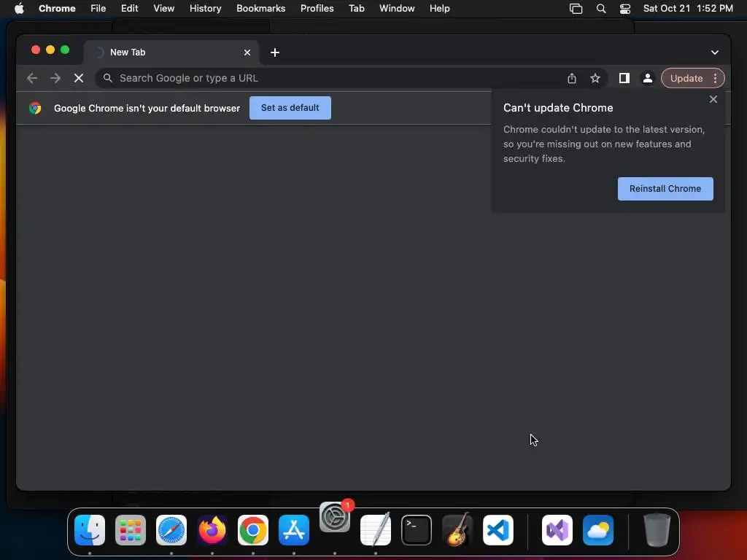
Task: Launch Firefox from the Dock
Action: click(212, 530)
